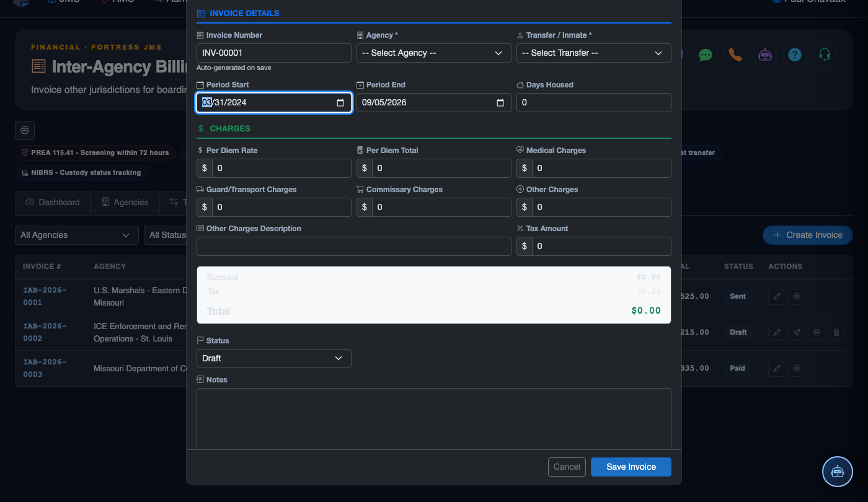This screenshot has width=868, height=502.
Task: Open the teal headset support icon
Action: [x=825, y=55]
